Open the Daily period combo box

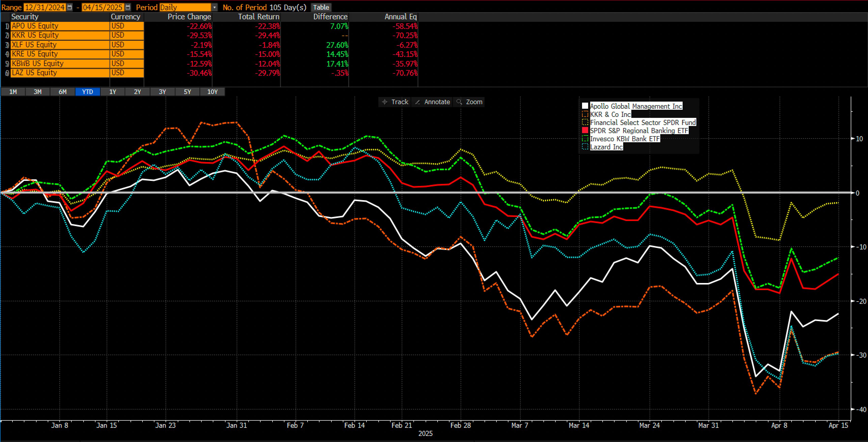click(185, 7)
